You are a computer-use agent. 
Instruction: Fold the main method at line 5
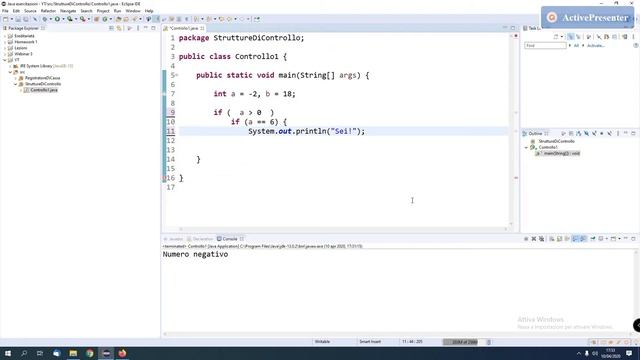point(177,75)
